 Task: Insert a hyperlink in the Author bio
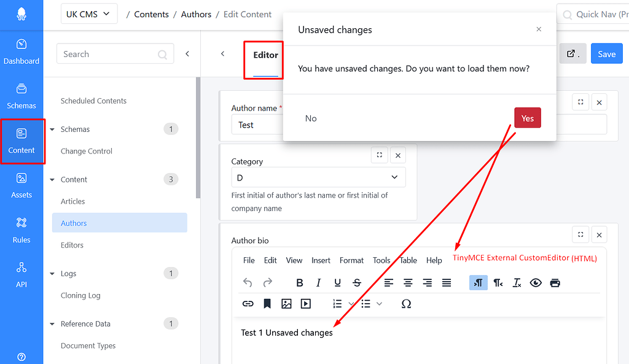pyautogui.click(x=248, y=303)
